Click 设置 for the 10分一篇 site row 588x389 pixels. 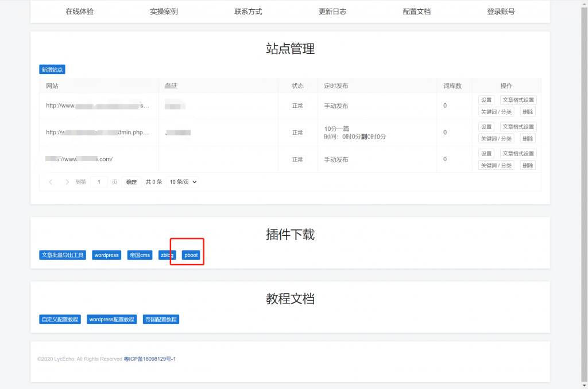click(x=486, y=127)
